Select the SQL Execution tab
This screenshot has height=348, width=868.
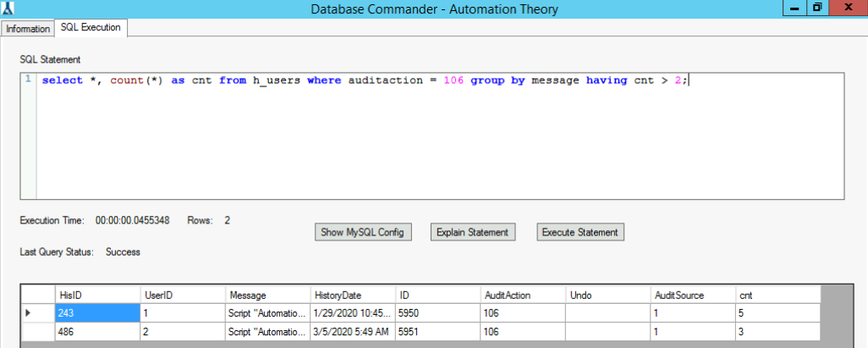[91, 27]
